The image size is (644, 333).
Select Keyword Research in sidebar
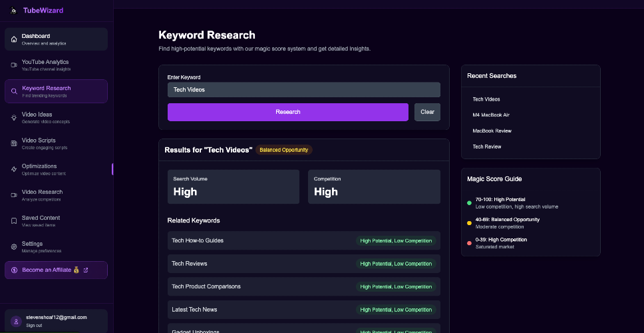point(57,91)
